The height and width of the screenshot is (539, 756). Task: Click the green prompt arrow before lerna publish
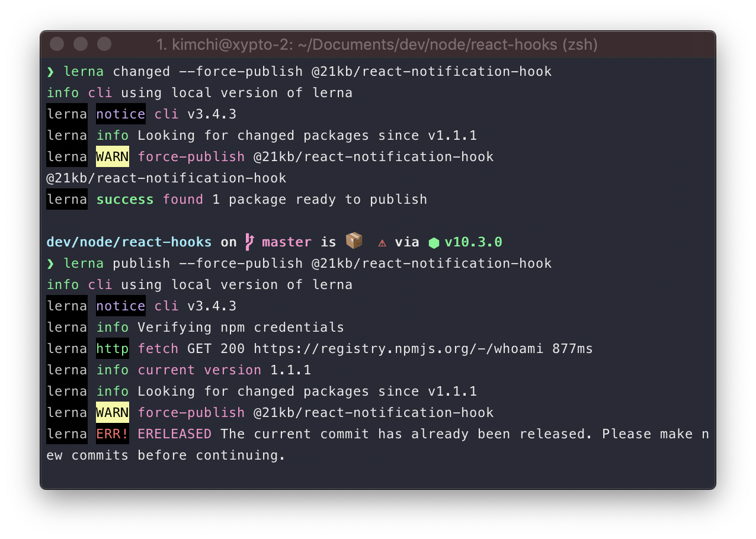click(50, 263)
